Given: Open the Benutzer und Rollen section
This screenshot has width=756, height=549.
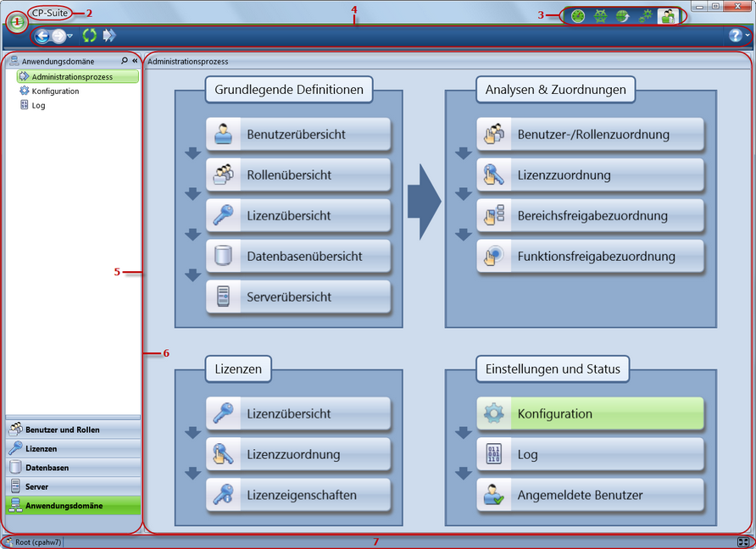Looking at the screenshot, I should pyautogui.click(x=73, y=430).
